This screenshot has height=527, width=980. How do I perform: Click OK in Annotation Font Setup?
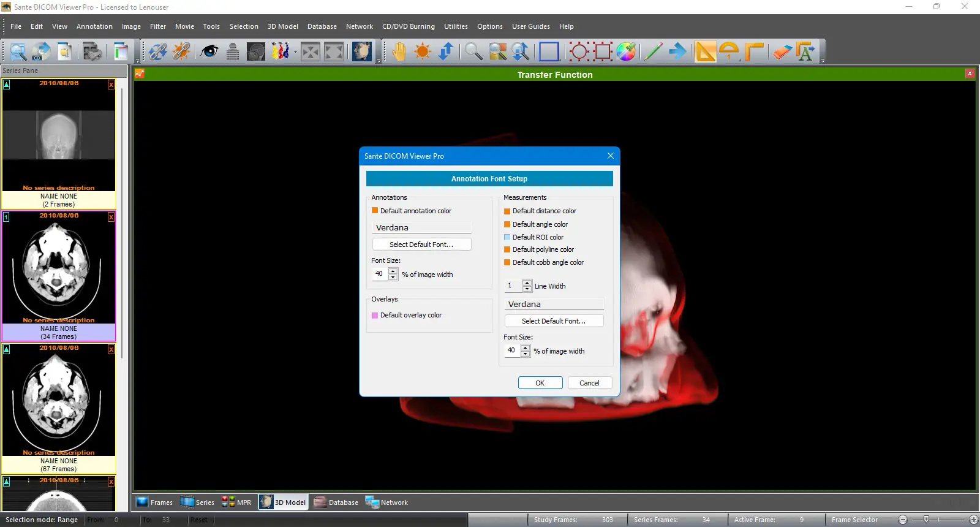click(540, 383)
